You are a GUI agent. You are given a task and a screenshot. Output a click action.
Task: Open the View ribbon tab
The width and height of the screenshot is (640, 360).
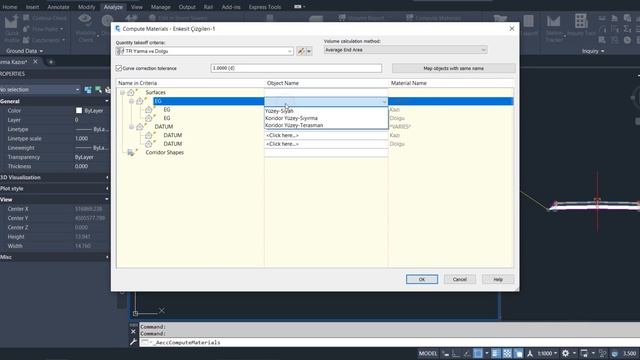(137, 7)
